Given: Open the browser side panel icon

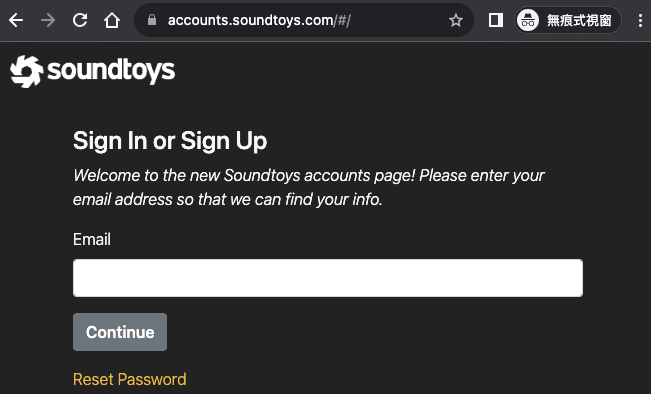Looking at the screenshot, I should [x=496, y=20].
